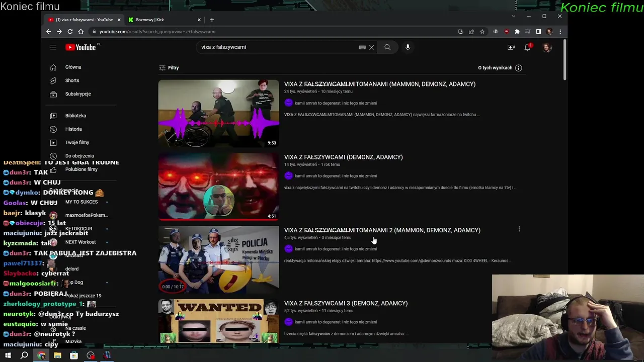Open new Chrome tab with plus
This screenshot has height=362, width=644.
click(x=212, y=20)
